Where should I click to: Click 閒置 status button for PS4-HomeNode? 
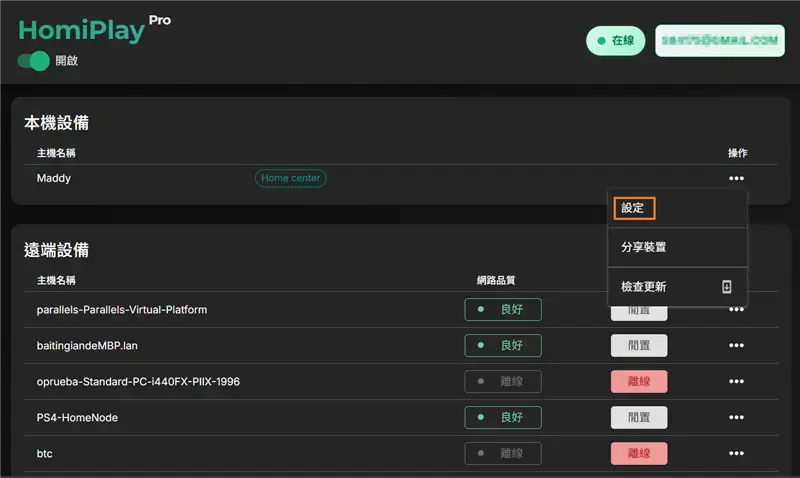click(x=639, y=417)
